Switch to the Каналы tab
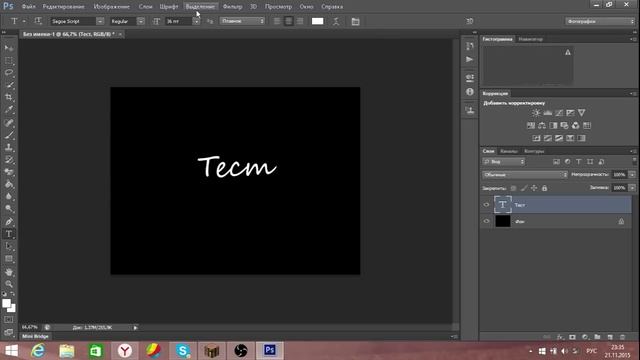The height and width of the screenshot is (360, 640). pyautogui.click(x=509, y=151)
